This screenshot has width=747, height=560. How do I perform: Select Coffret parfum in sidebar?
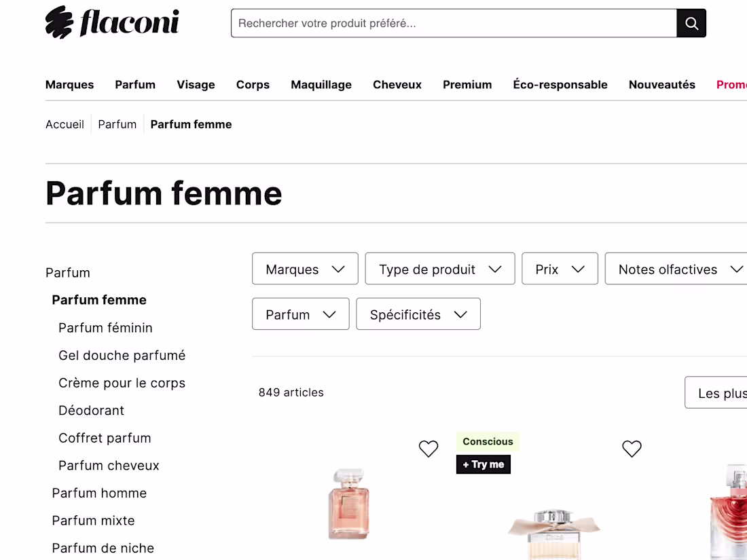click(105, 438)
